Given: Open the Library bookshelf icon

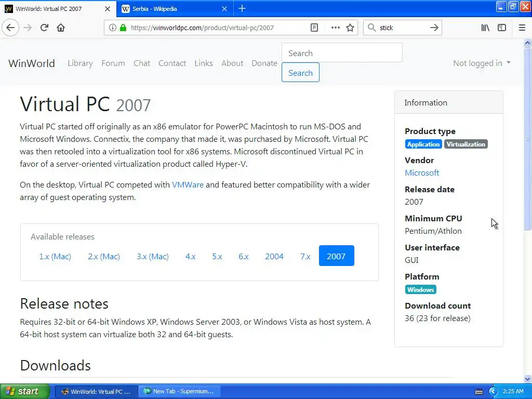Looking at the screenshot, I should (x=485, y=28).
